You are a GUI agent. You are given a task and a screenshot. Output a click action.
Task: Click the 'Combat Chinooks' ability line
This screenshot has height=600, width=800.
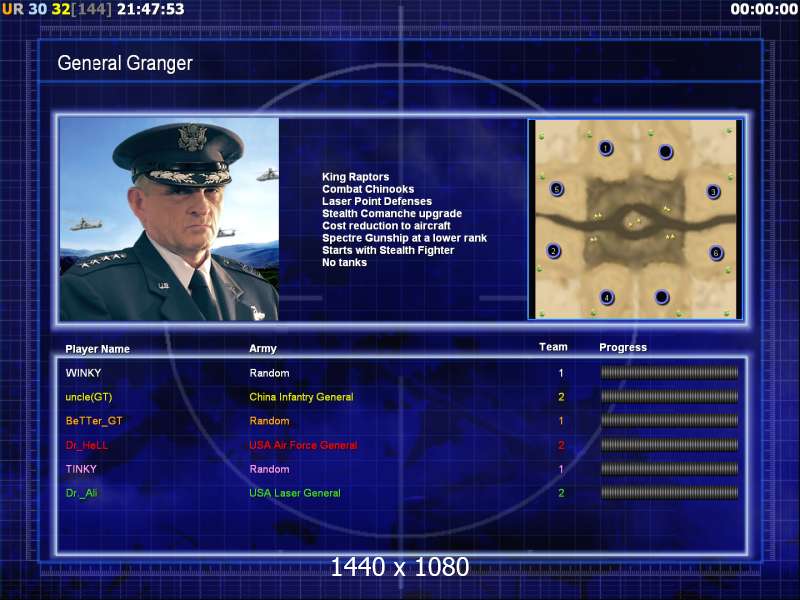click(x=368, y=189)
